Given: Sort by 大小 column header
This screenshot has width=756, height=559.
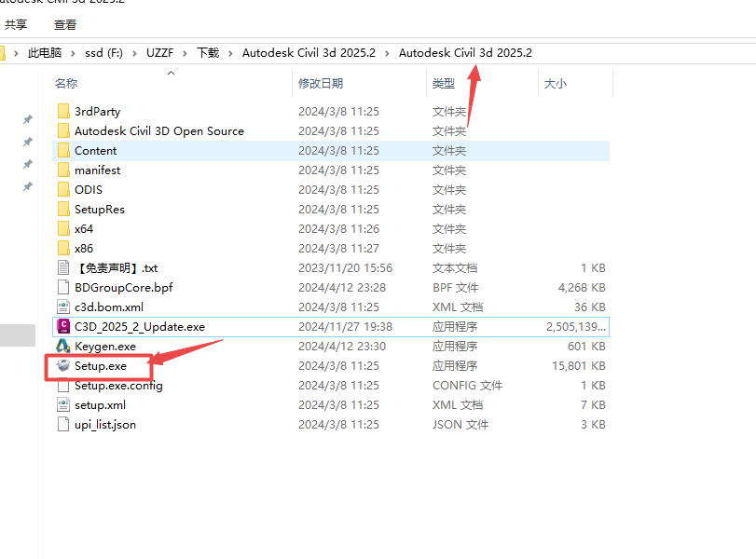Looking at the screenshot, I should (x=554, y=84).
